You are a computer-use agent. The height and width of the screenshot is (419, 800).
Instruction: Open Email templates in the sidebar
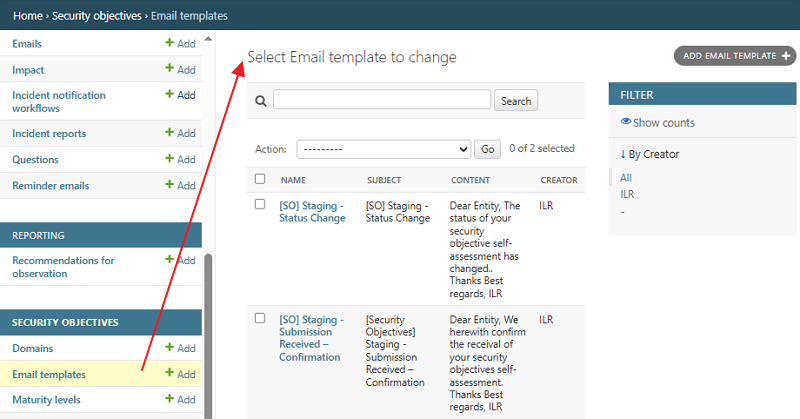coord(49,375)
